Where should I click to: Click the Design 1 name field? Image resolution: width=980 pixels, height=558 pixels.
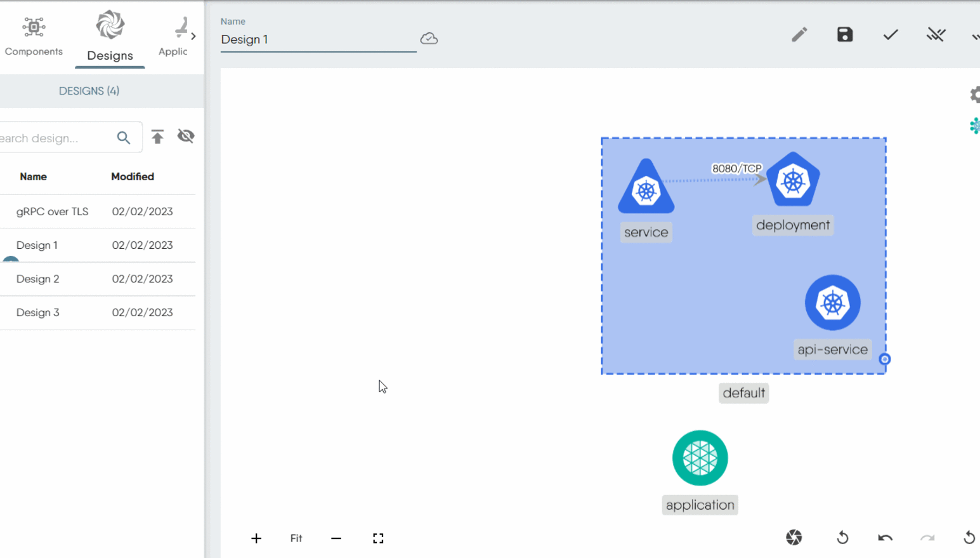pos(317,39)
